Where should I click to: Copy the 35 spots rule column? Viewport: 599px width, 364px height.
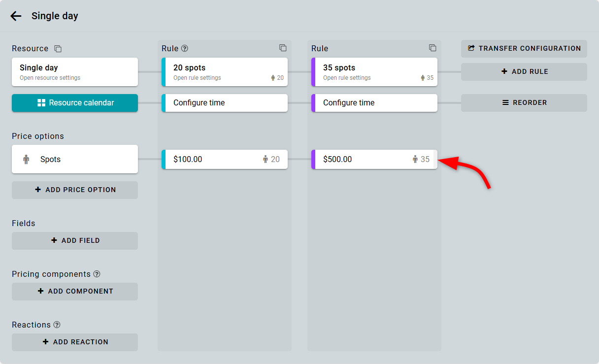[x=433, y=48]
